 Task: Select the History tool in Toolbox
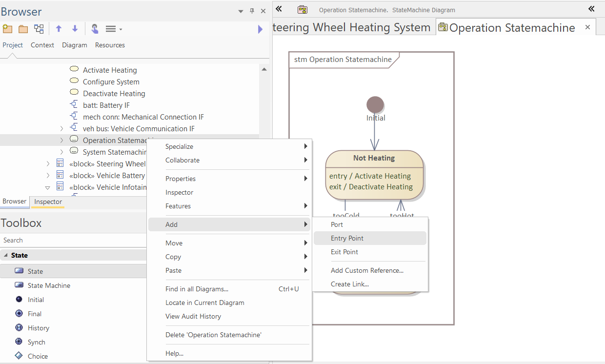(x=38, y=328)
